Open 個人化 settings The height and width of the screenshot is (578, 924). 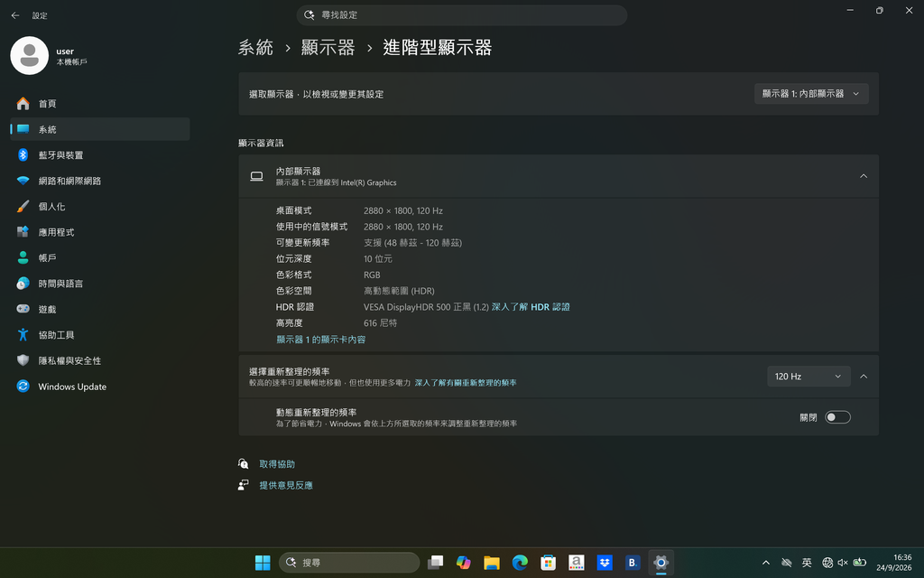tap(99, 207)
